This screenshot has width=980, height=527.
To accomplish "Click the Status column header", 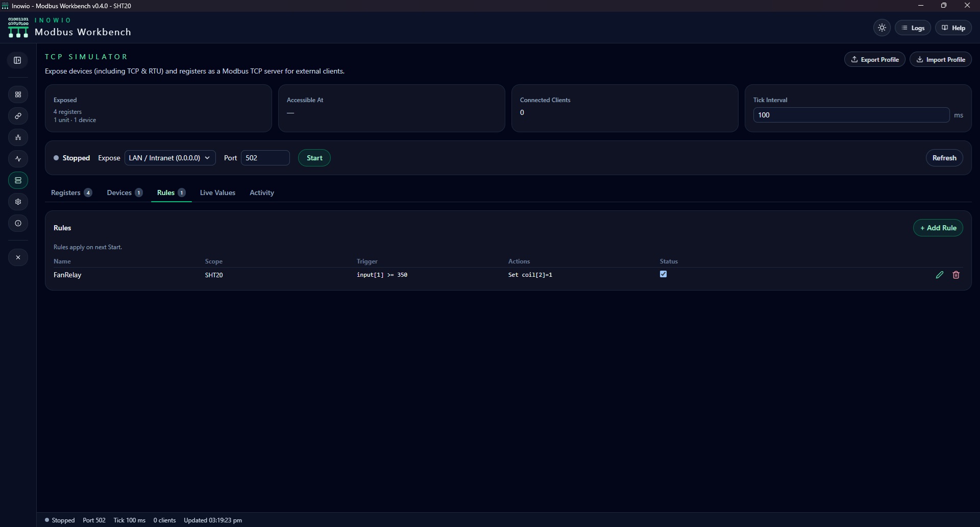I will 669,261.
